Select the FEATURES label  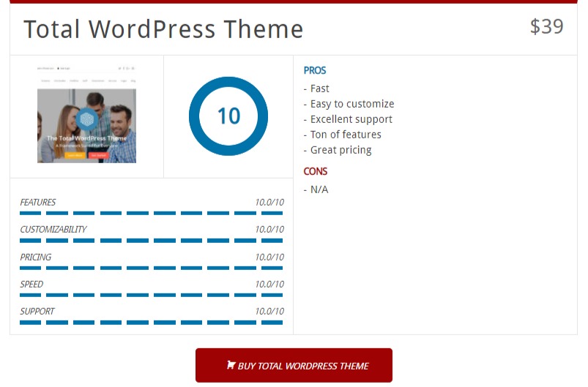[x=37, y=203]
